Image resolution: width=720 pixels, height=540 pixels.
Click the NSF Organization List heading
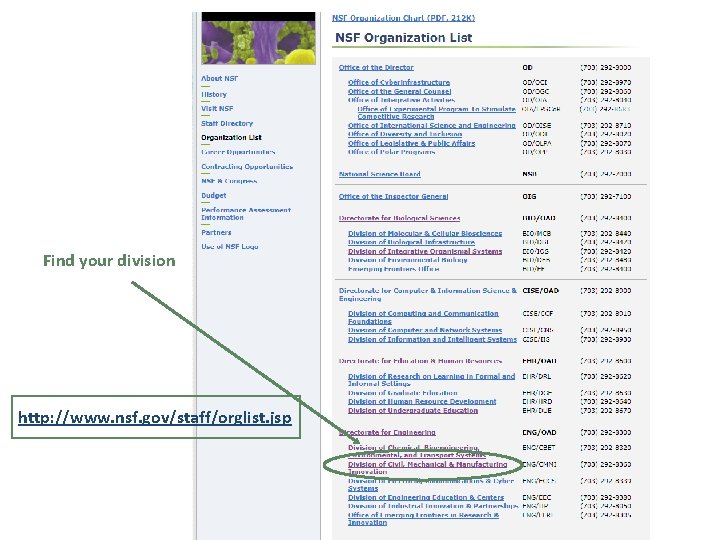[404, 38]
